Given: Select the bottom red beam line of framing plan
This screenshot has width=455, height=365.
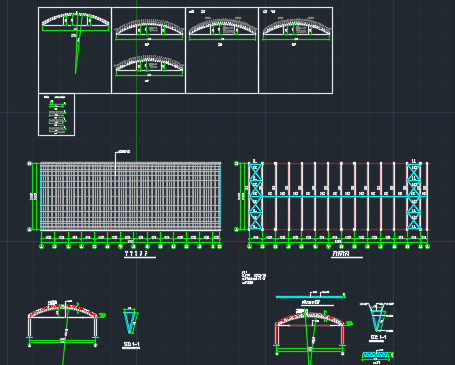Looking at the screenshot, I should point(340,229).
